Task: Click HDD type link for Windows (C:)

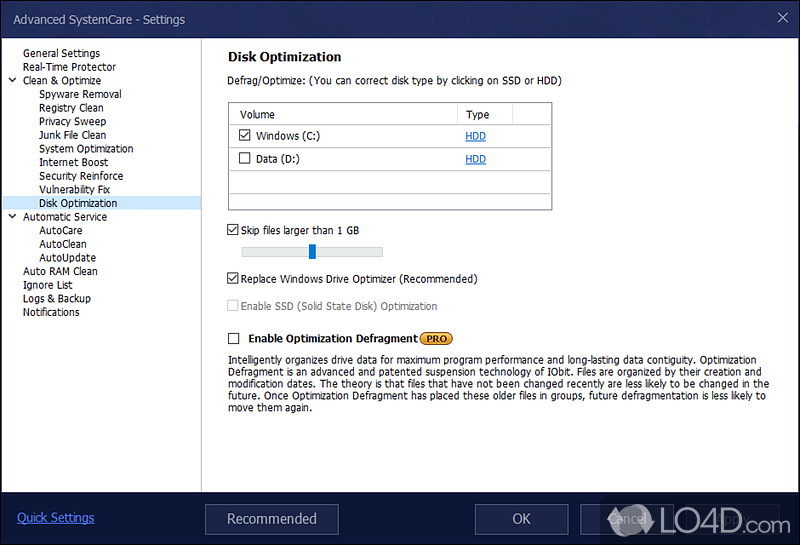Action: tap(475, 136)
